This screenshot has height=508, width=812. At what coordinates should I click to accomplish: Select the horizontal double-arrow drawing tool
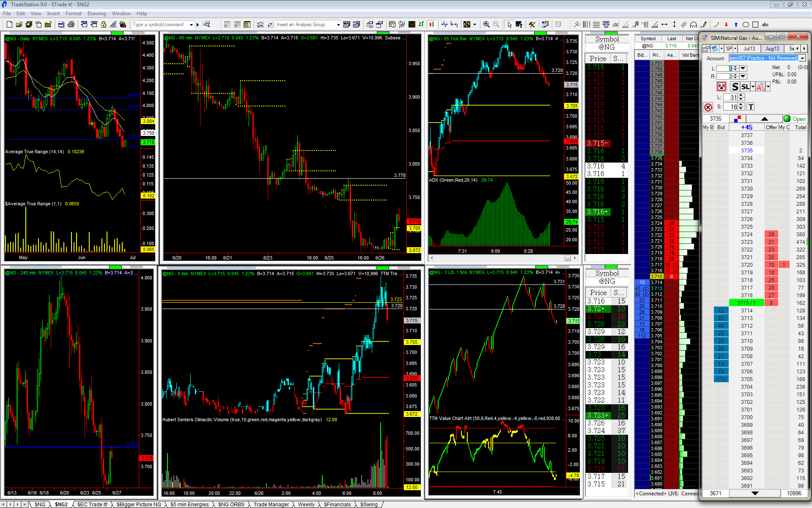click(x=664, y=25)
